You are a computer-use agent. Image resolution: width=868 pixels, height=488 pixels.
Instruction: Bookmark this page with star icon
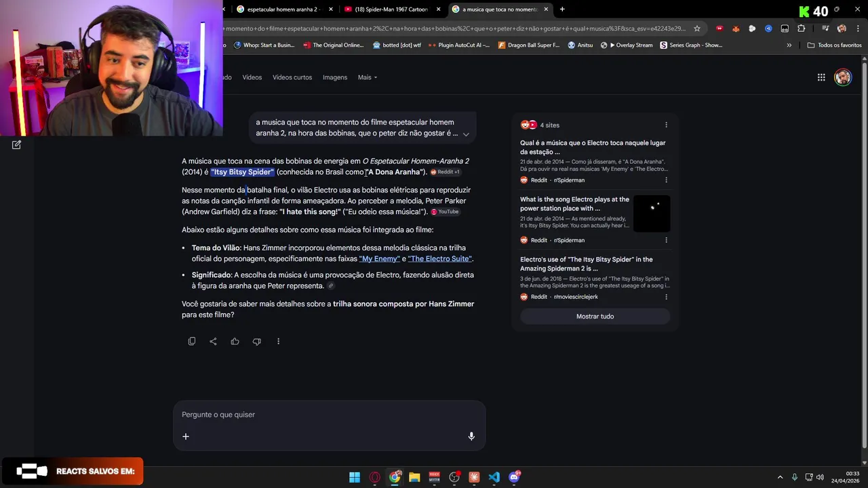pyautogui.click(x=696, y=28)
